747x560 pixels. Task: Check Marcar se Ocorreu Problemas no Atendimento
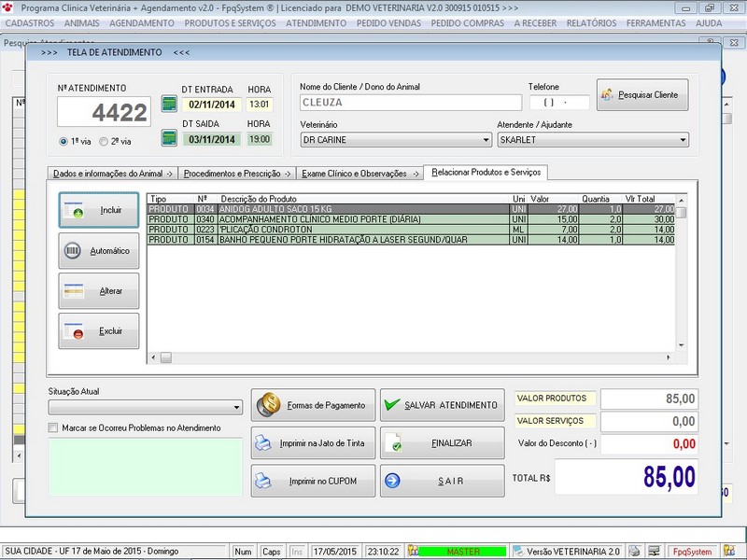53,428
